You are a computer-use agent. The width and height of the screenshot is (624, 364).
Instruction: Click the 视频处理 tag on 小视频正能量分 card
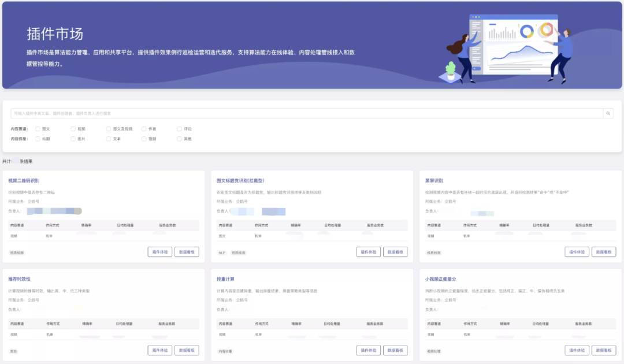[434, 352]
